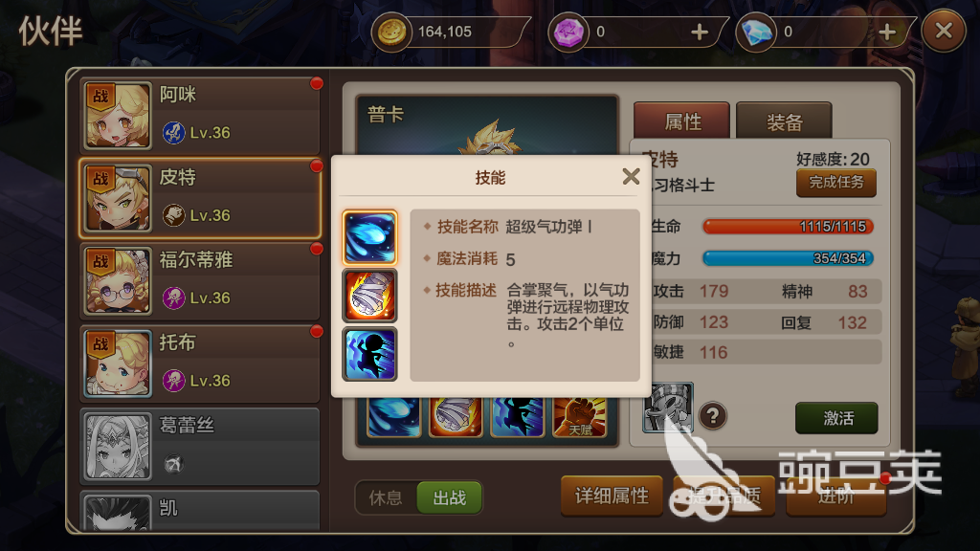The image size is (980, 551).
Task: Click the equipment item icon beside help
Action: click(x=668, y=408)
